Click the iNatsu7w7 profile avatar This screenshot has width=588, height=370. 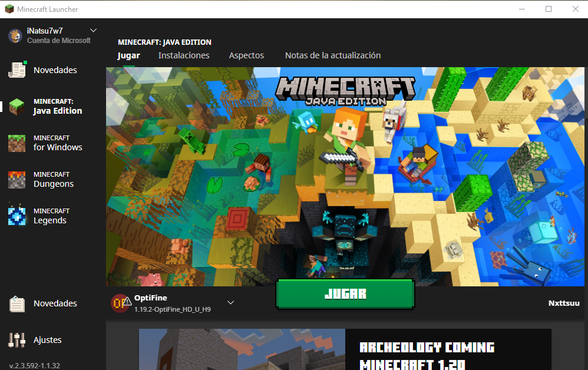coord(15,35)
